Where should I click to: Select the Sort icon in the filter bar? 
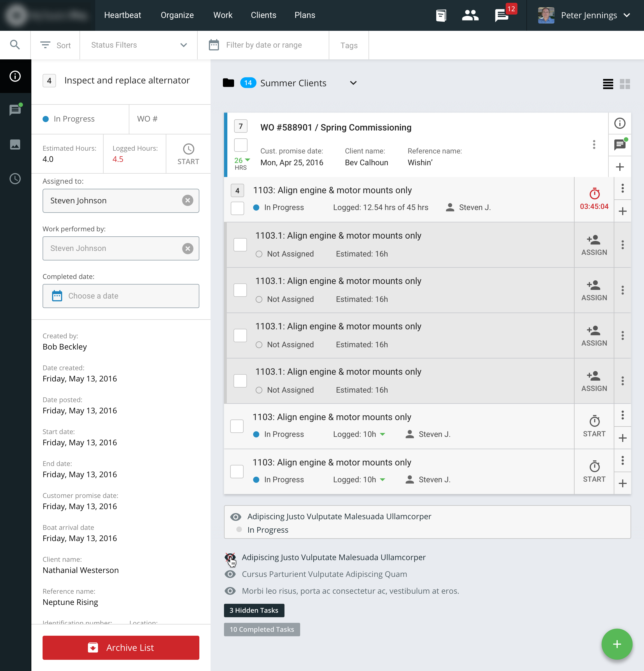(x=45, y=45)
